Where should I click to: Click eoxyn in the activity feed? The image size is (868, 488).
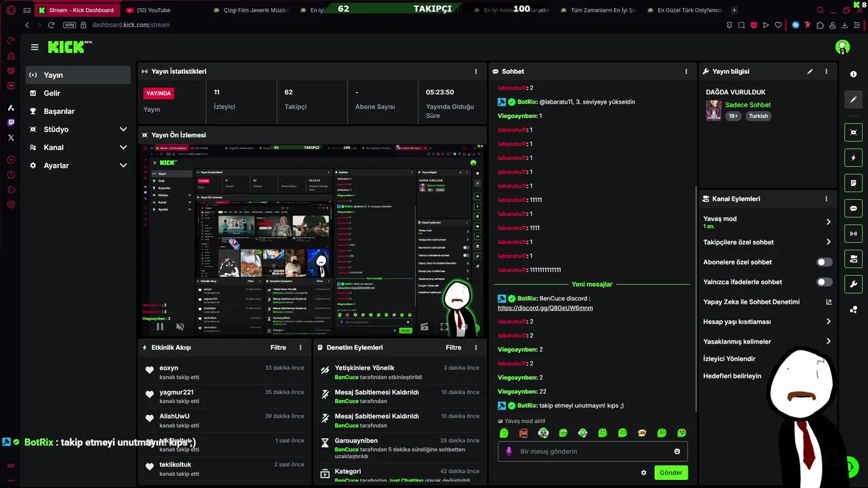[169, 368]
